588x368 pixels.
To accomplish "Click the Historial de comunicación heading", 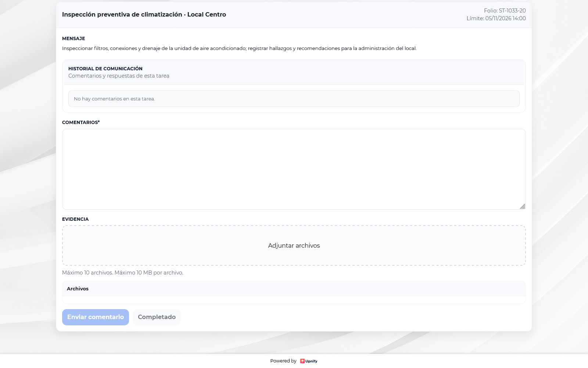I will [105, 68].
